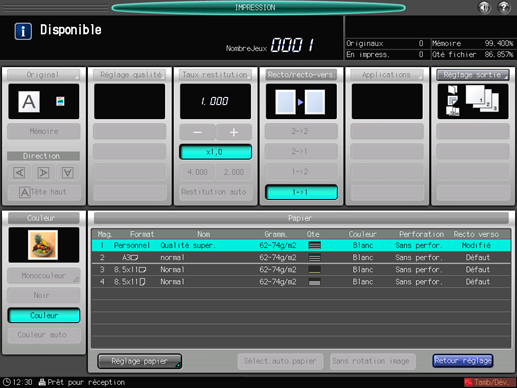Click Sélect. auto. papier button
The width and height of the screenshot is (517, 388).
(280, 361)
